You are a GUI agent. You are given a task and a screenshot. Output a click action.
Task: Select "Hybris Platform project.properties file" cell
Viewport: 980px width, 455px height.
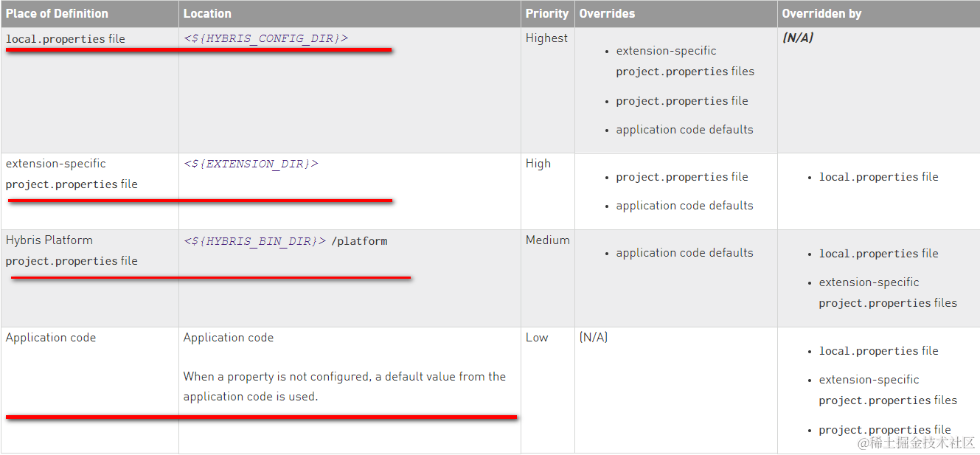[72, 251]
